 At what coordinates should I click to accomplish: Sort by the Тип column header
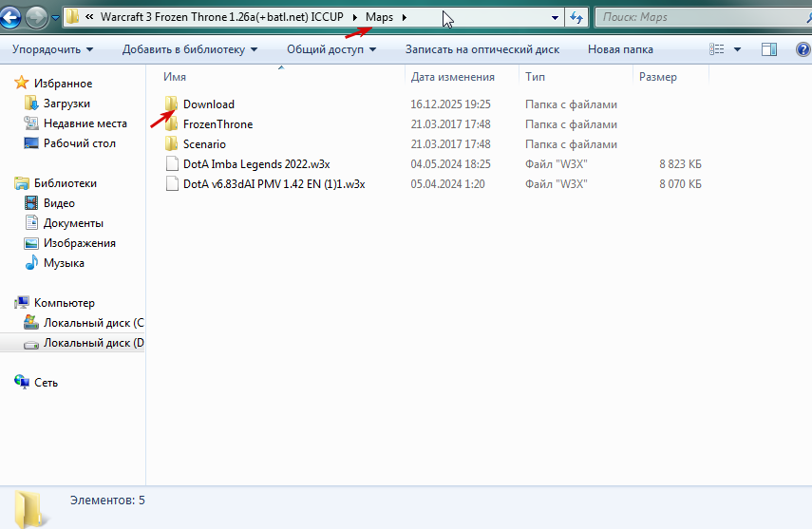pos(535,77)
